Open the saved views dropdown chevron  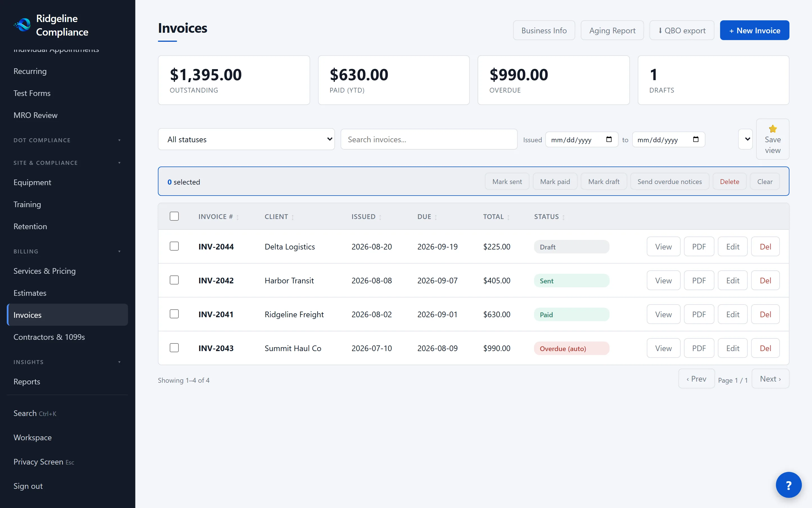[x=745, y=139]
